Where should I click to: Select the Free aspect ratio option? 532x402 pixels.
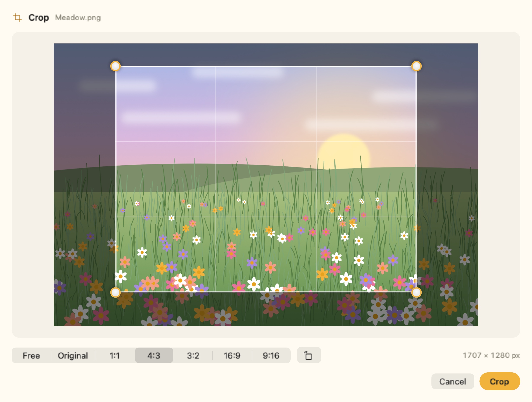tap(31, 355)
